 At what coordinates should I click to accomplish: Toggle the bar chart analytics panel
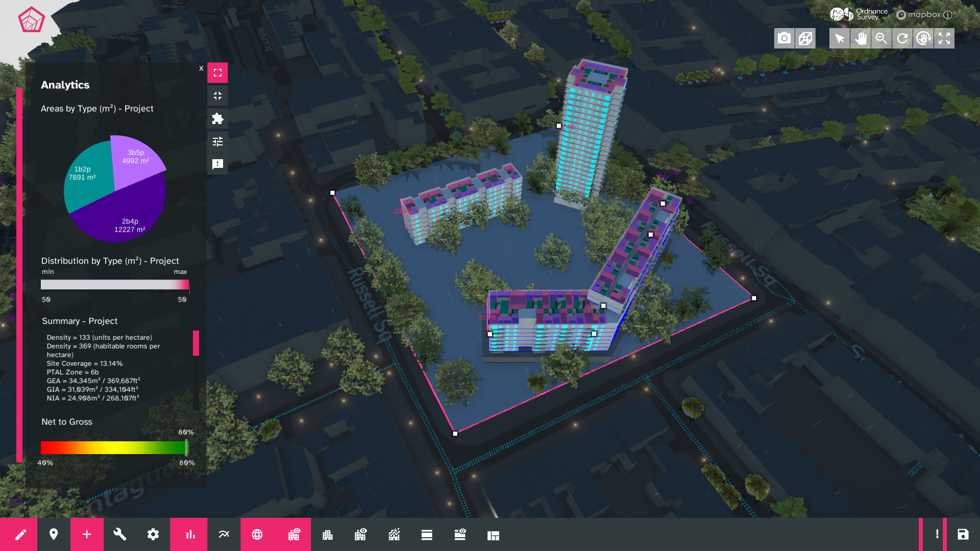[x=190, y=534]
